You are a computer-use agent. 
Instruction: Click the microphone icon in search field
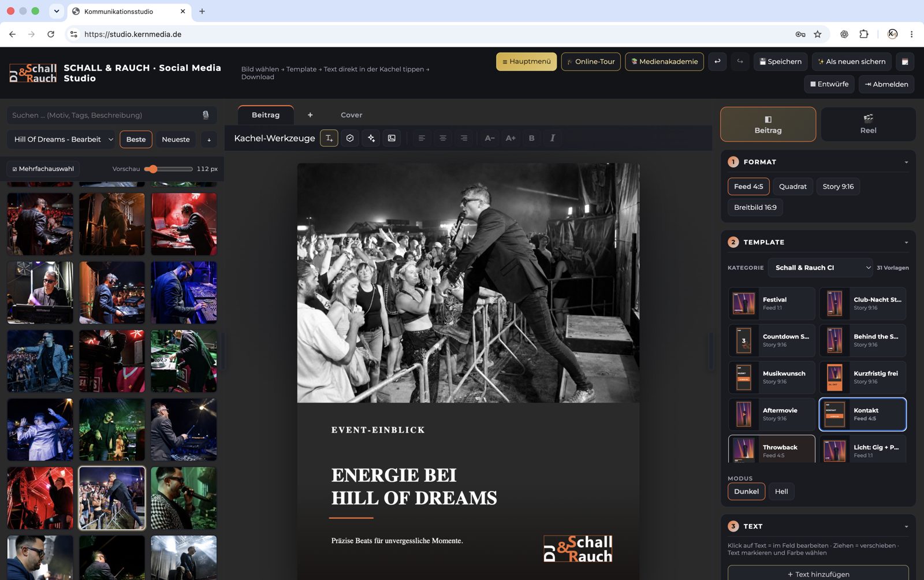click(x=206, y=115)
